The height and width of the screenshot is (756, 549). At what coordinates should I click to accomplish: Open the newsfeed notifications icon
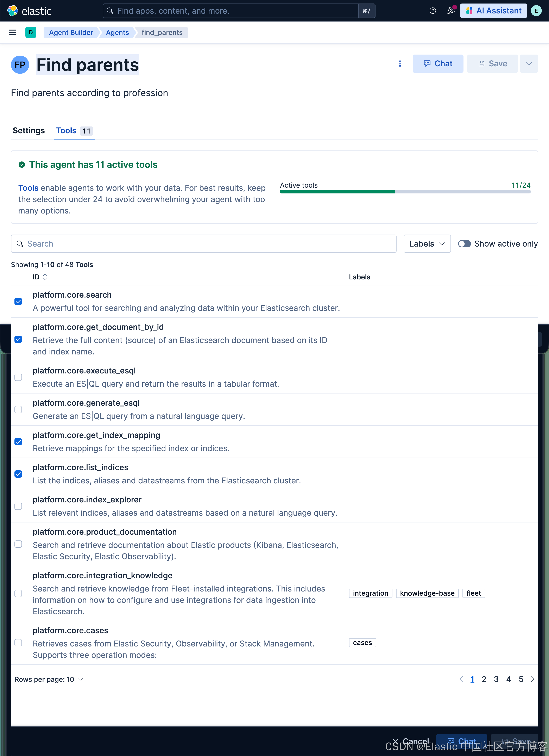coord(451,11)
